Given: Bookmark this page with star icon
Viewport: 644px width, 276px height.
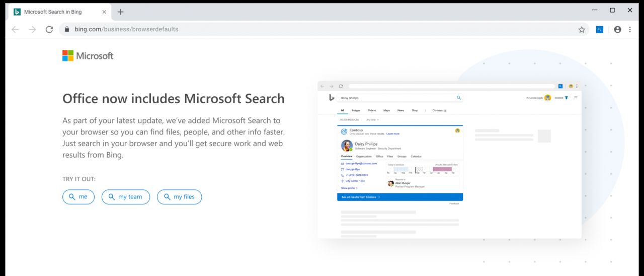Looking at the screenshot, I should (x=582, y=30).
